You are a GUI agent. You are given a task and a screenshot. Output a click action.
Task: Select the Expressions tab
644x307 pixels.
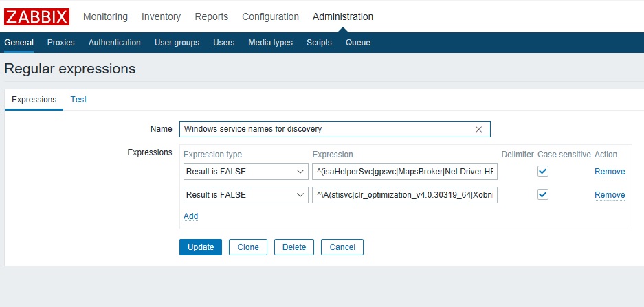(x=34, y=100)
